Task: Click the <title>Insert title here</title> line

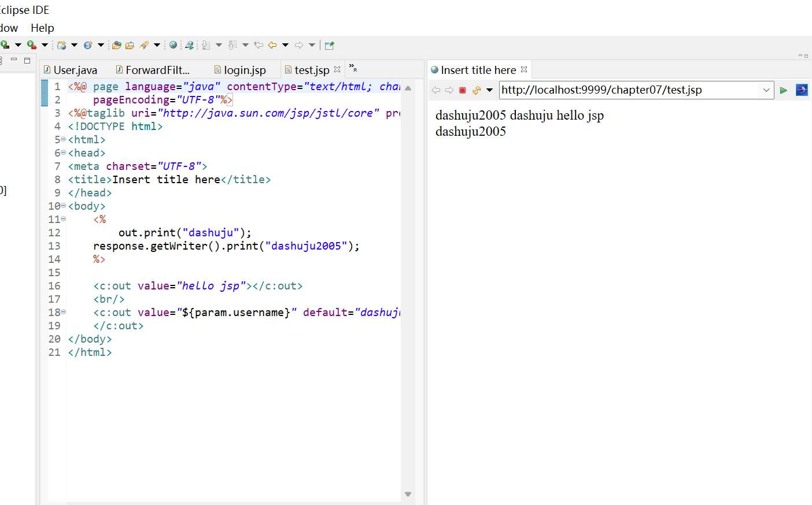Action: pos(169,180)
